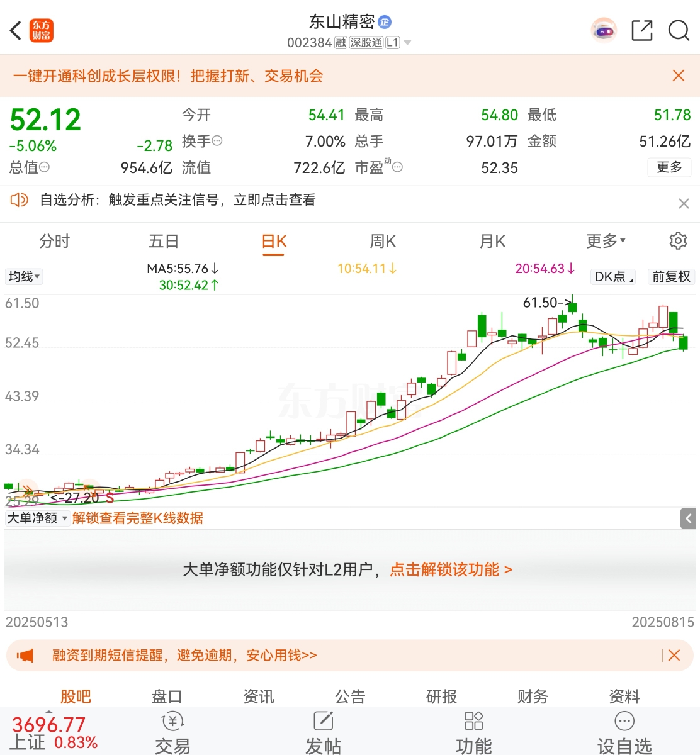
Task: Tap the back arrow icon
Action: click(x=16, y=30)
